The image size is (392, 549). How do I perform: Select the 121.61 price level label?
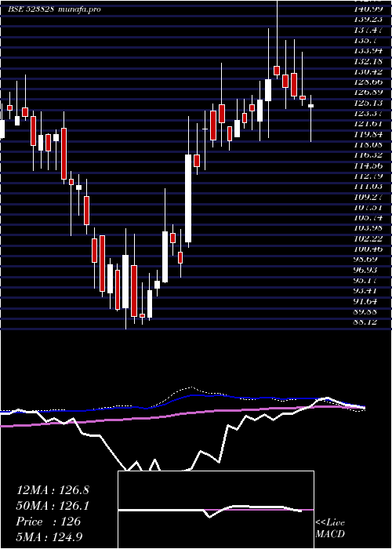click(x=367, y=124)
